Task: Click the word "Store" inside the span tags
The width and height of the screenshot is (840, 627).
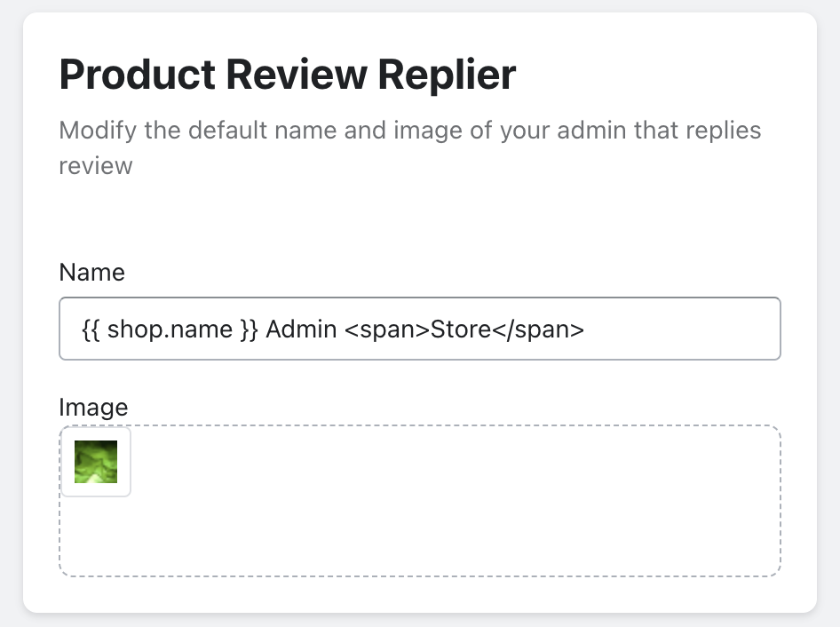Action: [x=461, y=329]
